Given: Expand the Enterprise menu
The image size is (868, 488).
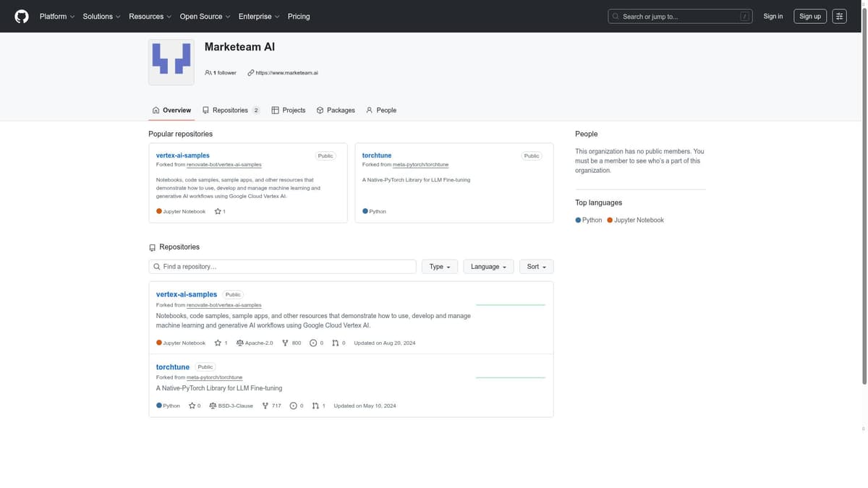Looking at the screenshot, I should (x=259, y=16).
